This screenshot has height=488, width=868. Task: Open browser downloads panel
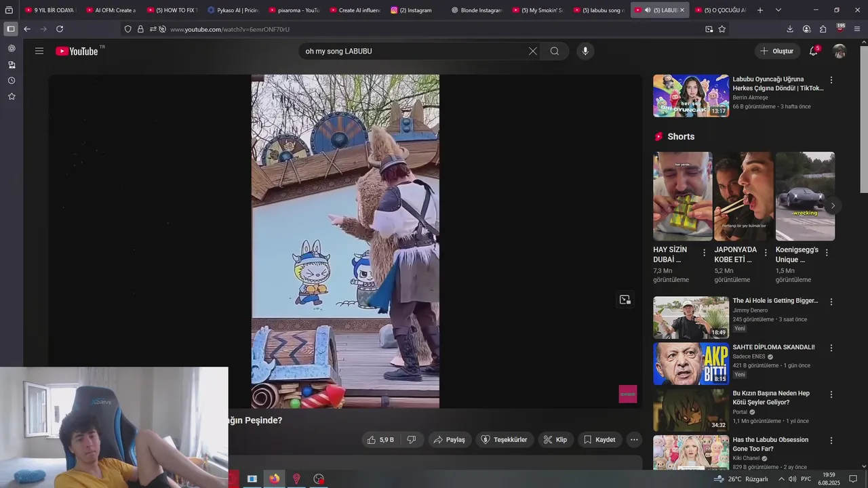coord(790,29)
